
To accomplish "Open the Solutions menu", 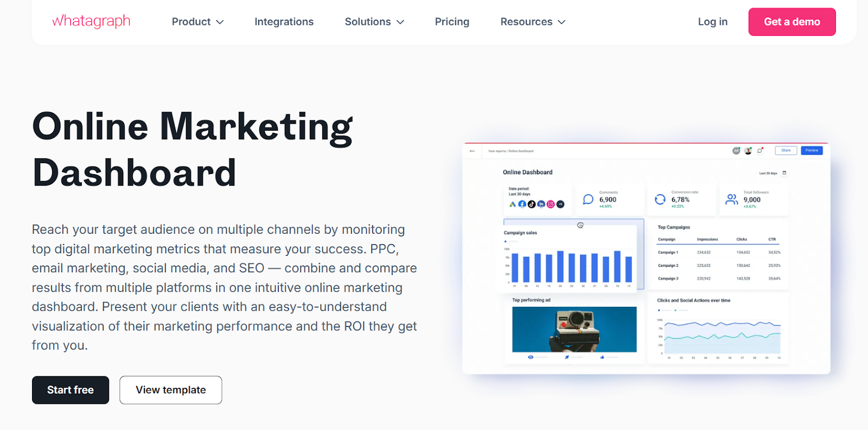I will click(374, 22).
